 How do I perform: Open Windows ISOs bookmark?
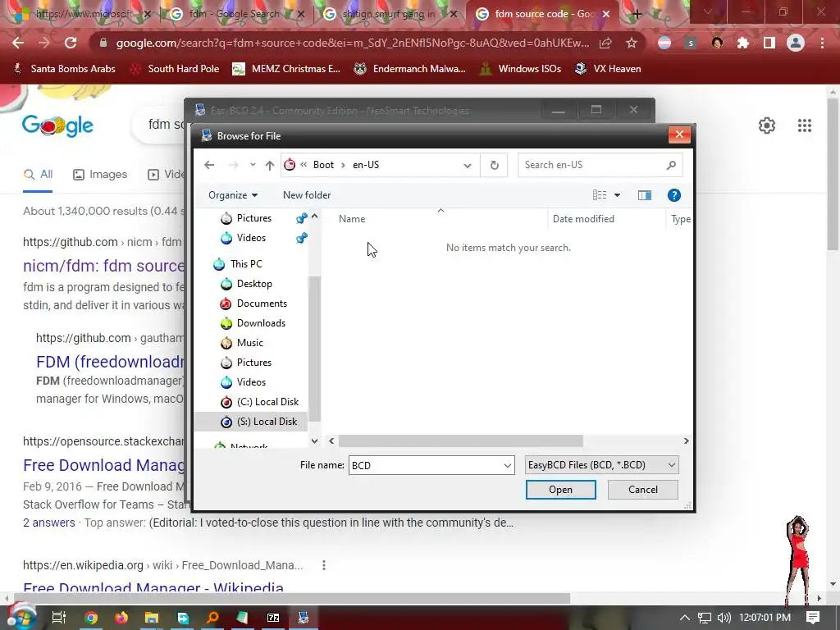point(520,69)
